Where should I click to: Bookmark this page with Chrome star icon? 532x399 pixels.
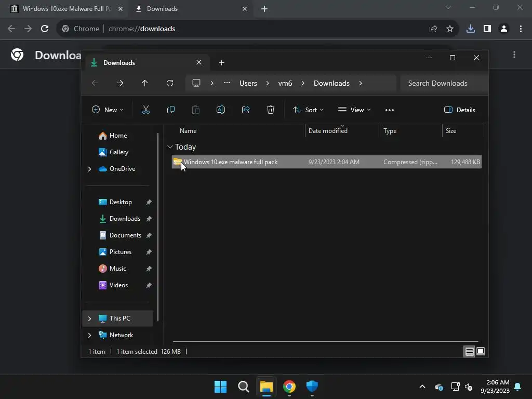(x=450, y=29)
